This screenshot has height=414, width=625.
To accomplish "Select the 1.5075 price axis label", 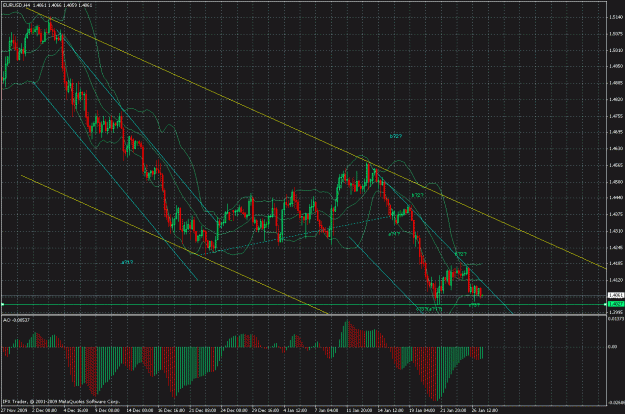I will 616,34.
